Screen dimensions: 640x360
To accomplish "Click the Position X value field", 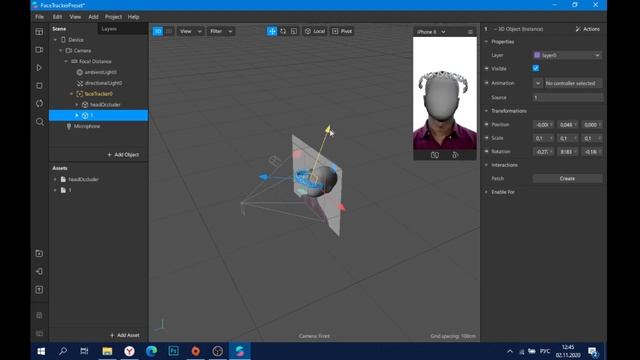I will click(x=544, y=124).
